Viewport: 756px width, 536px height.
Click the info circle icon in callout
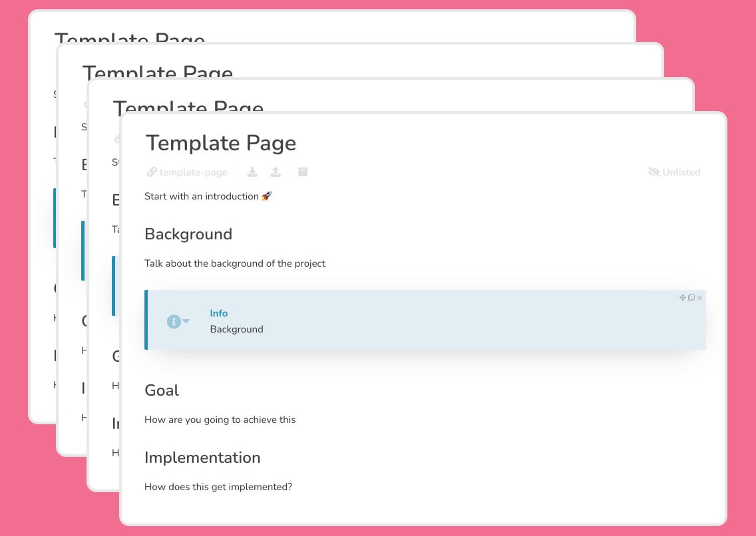pos(173,322)
